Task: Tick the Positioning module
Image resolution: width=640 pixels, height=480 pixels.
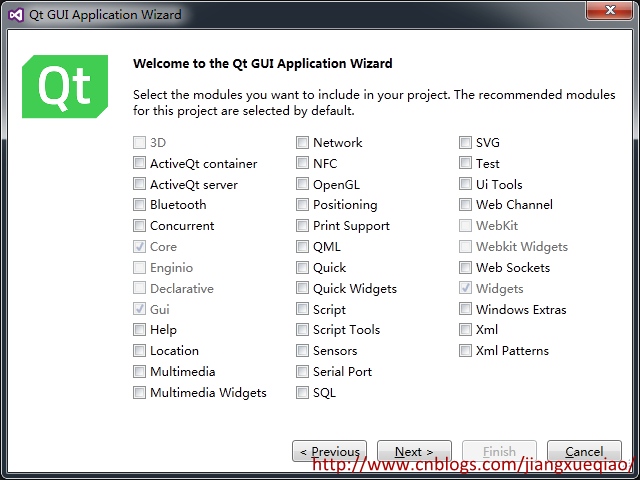Action: coord(302,204)
